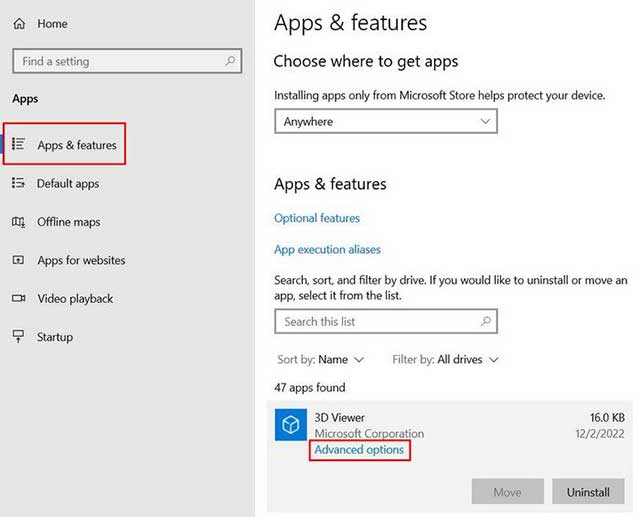Go to Default apps section

coord(68,183)
